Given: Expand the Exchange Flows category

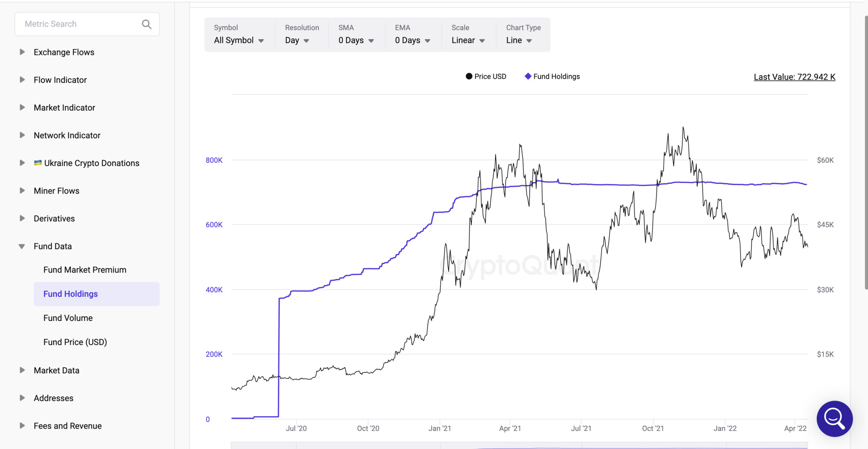Looking at the screenshot, I should [22, 52].
